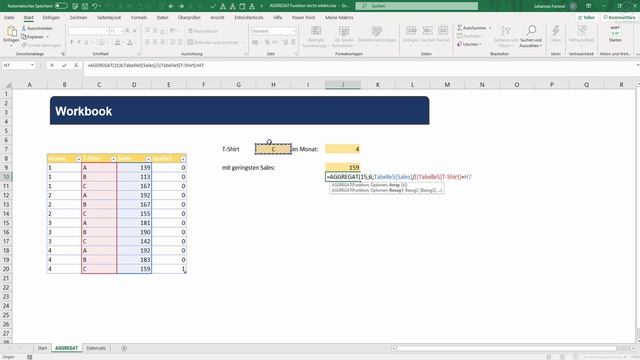640x360 pixels.
Task: Click the Johannes Fortner account avatar
Action: coord(573,6)
